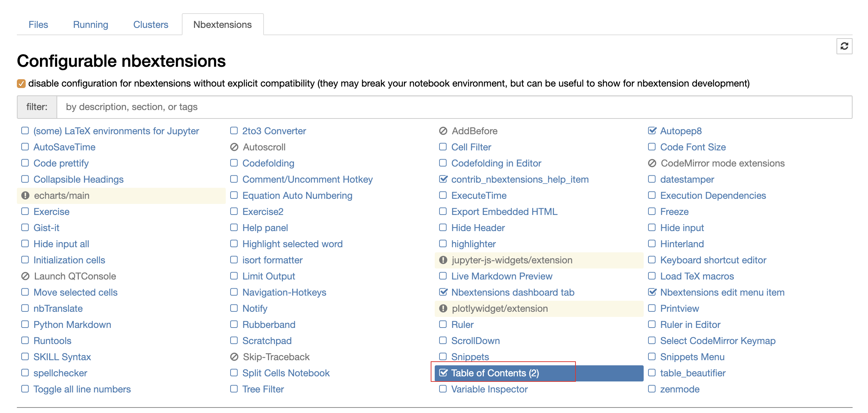The width and height of the screenshot is (868, 413).
Task: Click the warning icon beside jupyter-js-widgets/extension
Action: pyautogui.click(x=443, y=260)
